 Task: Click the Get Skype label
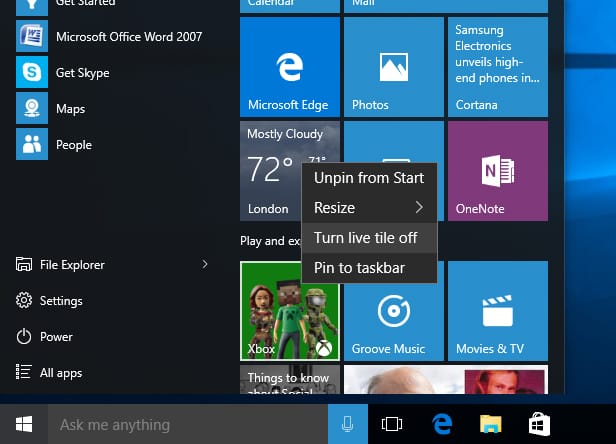pos(82,73)
